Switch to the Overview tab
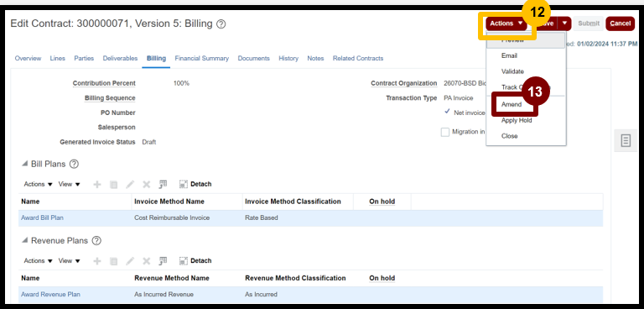The width and height of the screenshot is (644, 309). [28, 59]
